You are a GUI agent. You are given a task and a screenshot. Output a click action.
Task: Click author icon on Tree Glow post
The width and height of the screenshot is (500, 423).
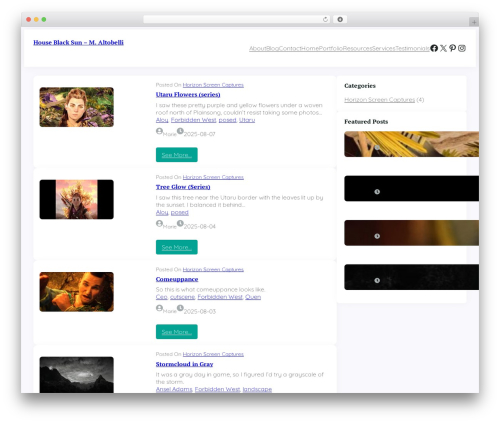159,223
